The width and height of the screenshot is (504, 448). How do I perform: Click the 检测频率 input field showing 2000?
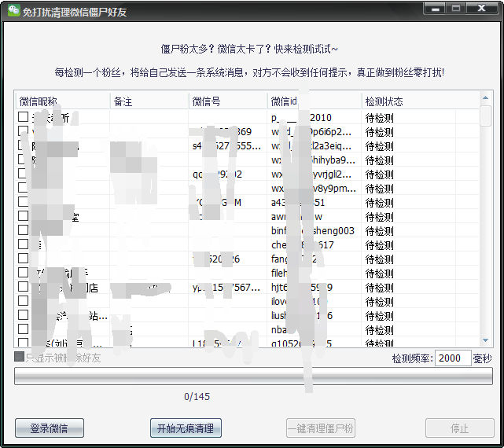click(453, 358)
